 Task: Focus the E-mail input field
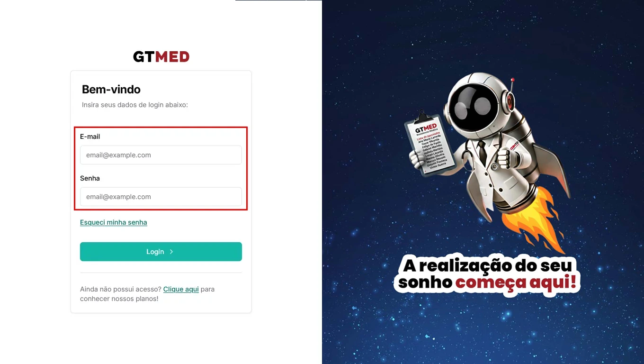(161, 155)
